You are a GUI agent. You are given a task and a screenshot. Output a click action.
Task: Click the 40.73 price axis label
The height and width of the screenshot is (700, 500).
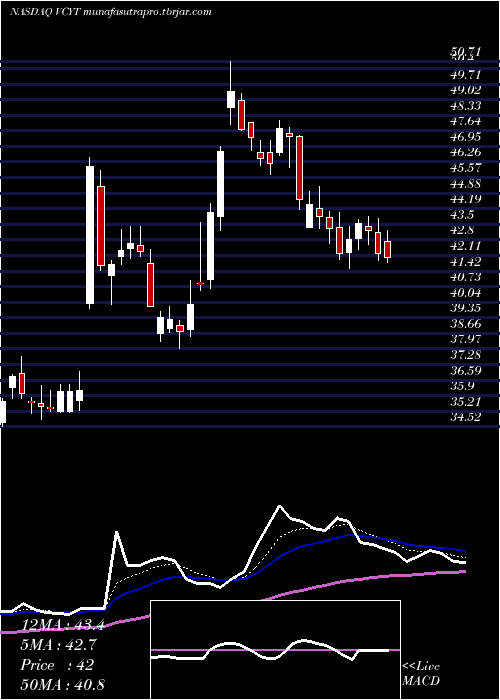(465, 277)
